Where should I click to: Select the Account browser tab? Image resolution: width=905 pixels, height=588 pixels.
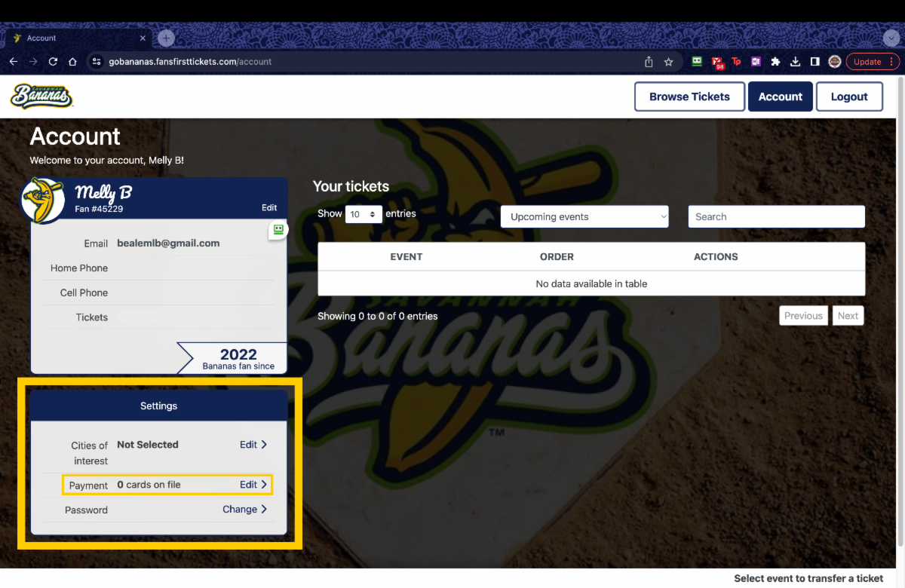pos(79,38)
